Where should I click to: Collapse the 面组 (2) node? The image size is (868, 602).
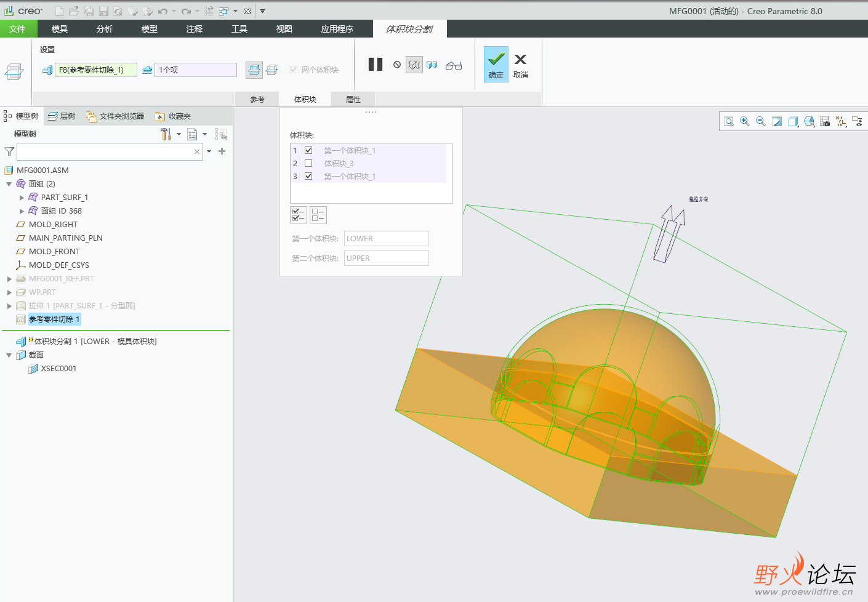9,184
